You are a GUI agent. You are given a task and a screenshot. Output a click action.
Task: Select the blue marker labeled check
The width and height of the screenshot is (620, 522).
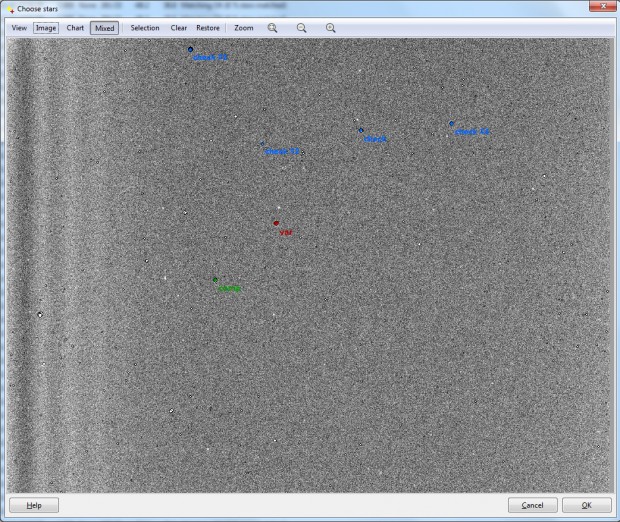(361, 130)
